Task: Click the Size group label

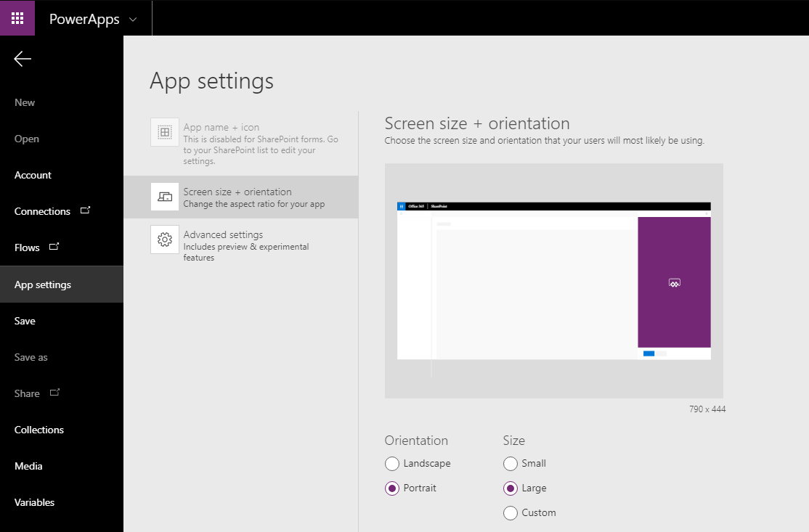Action: tap(514, 441)
